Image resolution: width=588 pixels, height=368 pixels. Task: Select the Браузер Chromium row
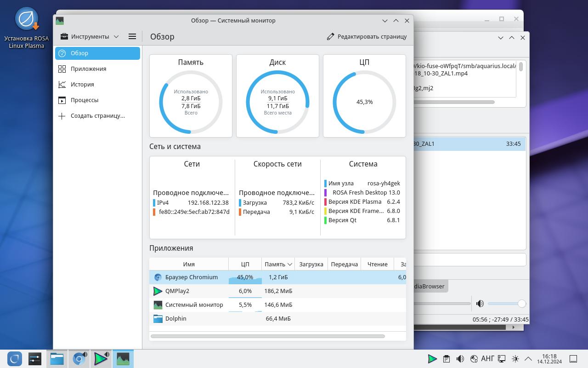coord(191,277)
